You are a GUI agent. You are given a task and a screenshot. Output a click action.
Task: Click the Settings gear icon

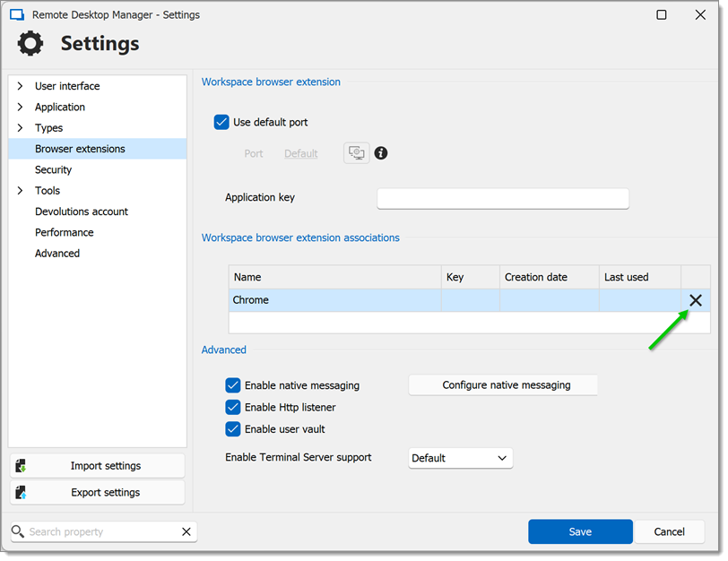coord(30,44)
